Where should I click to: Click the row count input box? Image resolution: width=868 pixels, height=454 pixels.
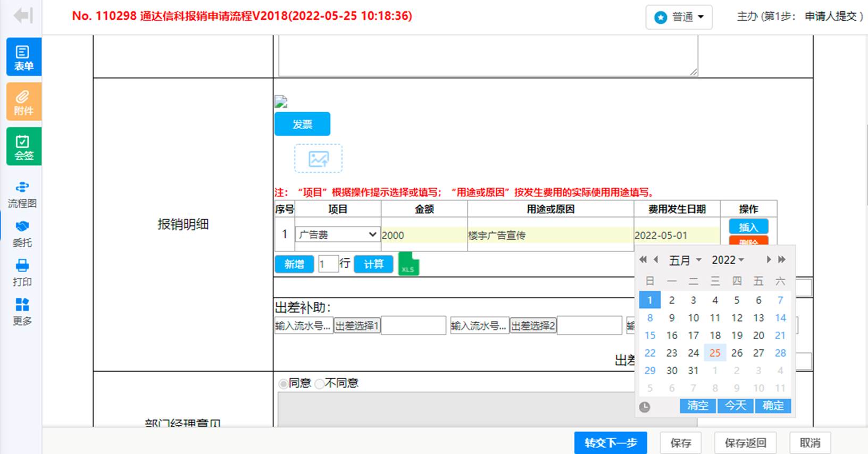(328, 264)
